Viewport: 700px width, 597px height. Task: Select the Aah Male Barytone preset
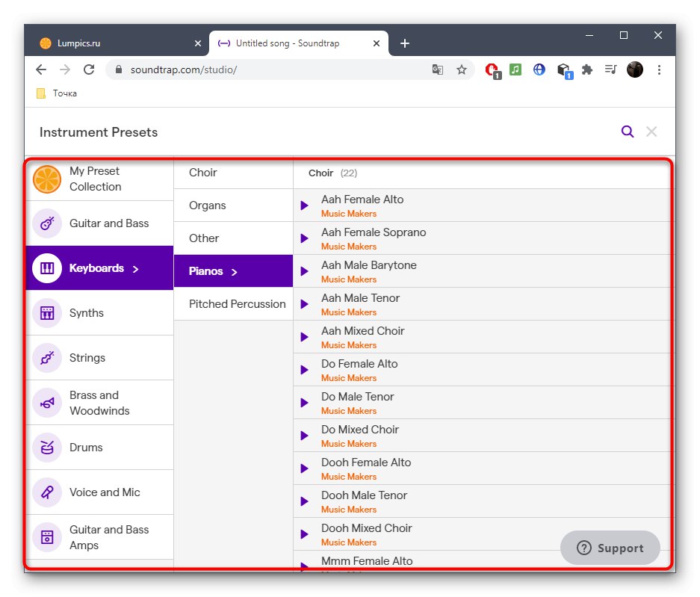[x=369, y=265]
